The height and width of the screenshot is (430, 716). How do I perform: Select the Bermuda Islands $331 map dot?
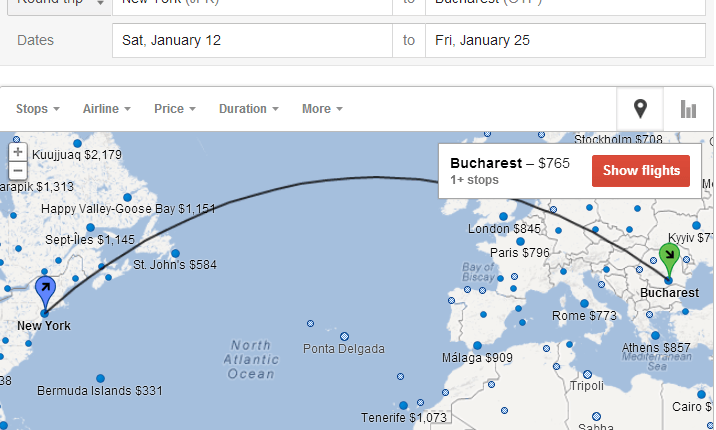tap(100, 378)
